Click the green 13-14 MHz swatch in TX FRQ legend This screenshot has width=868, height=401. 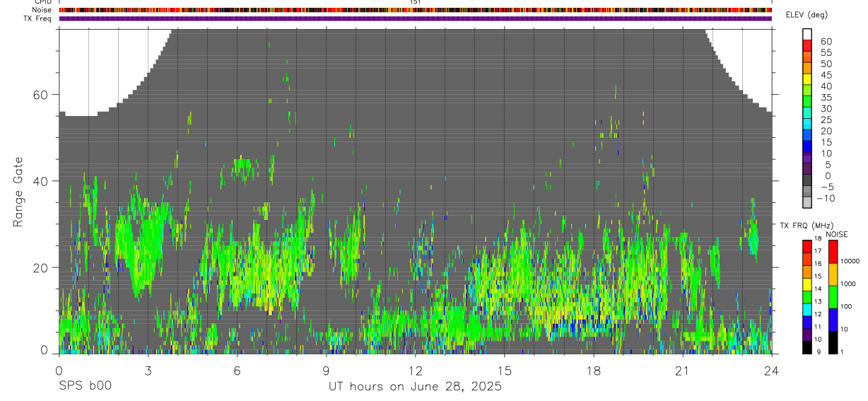(807, 296)
